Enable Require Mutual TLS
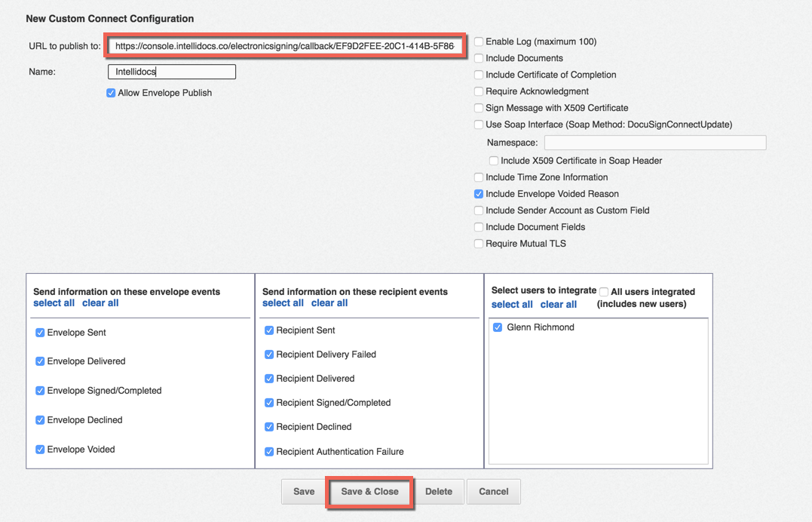Screen dimensions: 812x522 click(x=479, y=244)
